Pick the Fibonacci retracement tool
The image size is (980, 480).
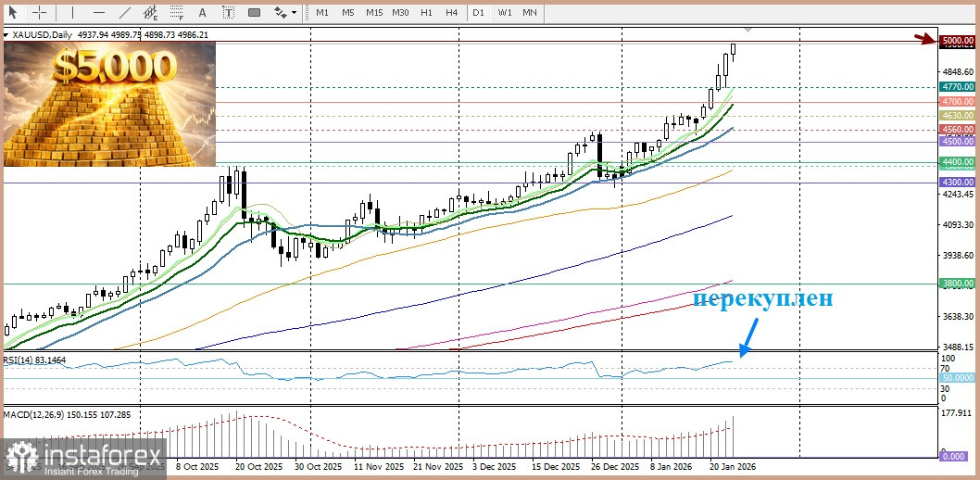pyautogui.click(x=177, y=12)
